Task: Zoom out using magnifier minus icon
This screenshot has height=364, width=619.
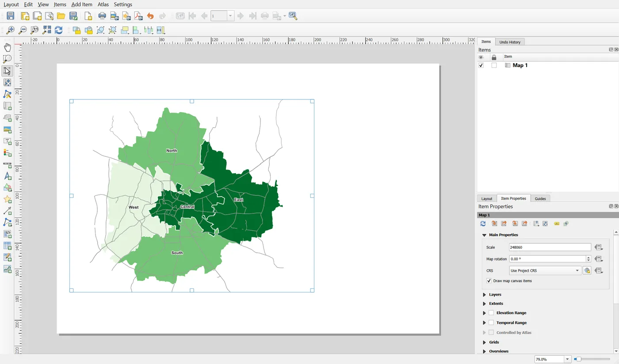Action: (22, 30)
